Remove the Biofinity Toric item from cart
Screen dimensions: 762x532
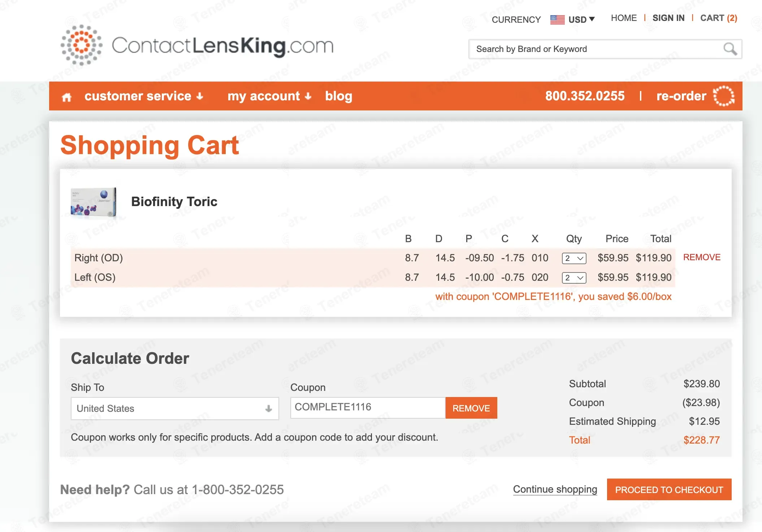pyautogui.click(x=702, y=257)
